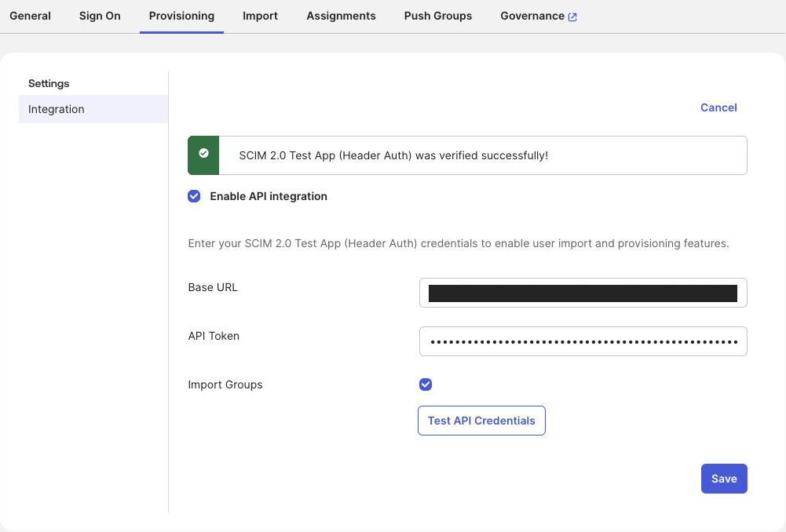Image resolution: width=786 pixels, height=532 pixels.
Task: Click the Cancel link
Action: [x=718, y=107]
